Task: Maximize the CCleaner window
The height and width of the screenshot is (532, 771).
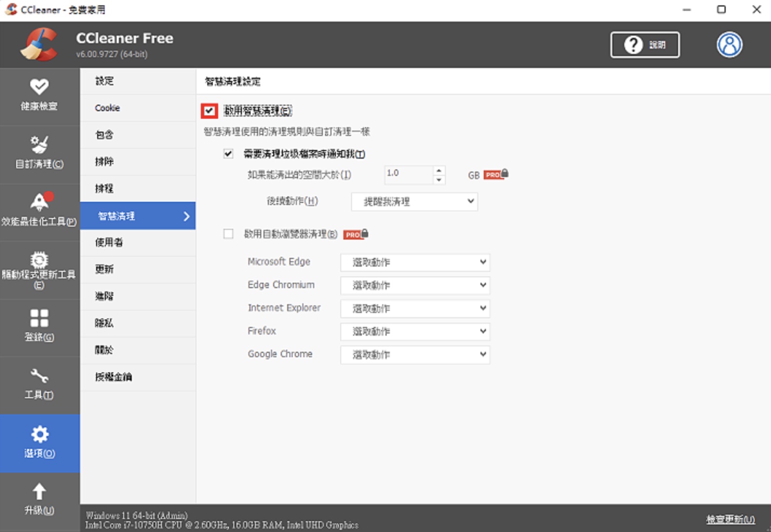Action: [721, 10]
